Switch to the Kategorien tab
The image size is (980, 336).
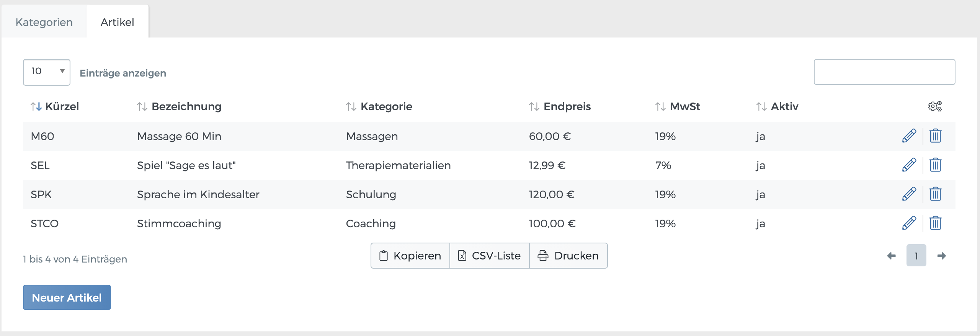[x=44, y=22]
